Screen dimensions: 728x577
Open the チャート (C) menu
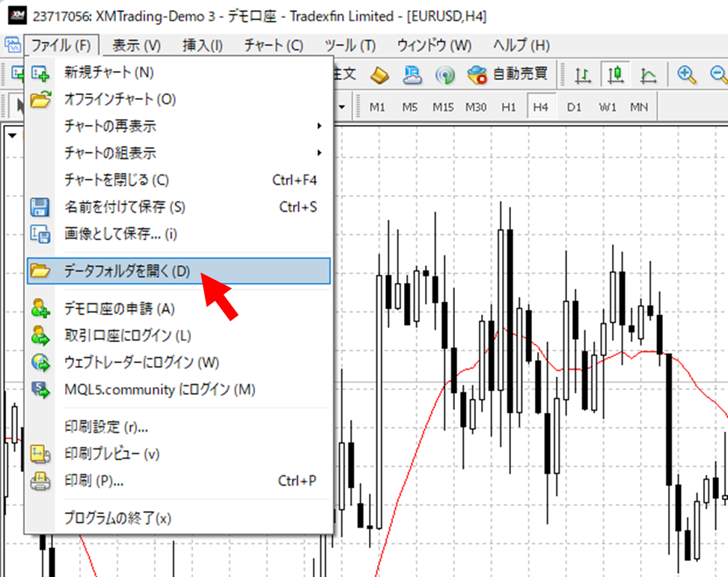pyautogui.click(x=273, y=46)
